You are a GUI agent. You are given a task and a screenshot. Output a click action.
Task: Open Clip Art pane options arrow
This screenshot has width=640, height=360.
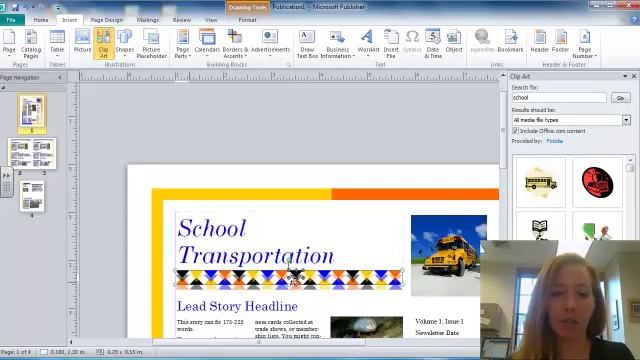click(625, 76)
